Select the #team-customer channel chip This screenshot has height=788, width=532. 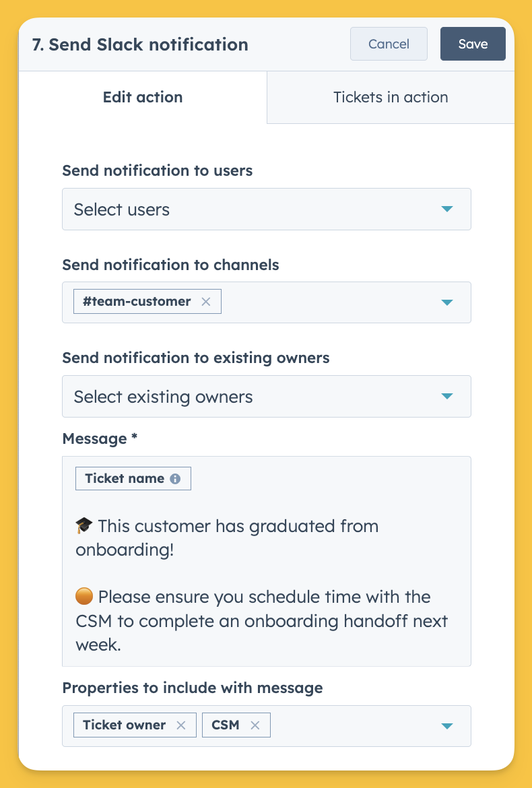click(x=147, y=302)
